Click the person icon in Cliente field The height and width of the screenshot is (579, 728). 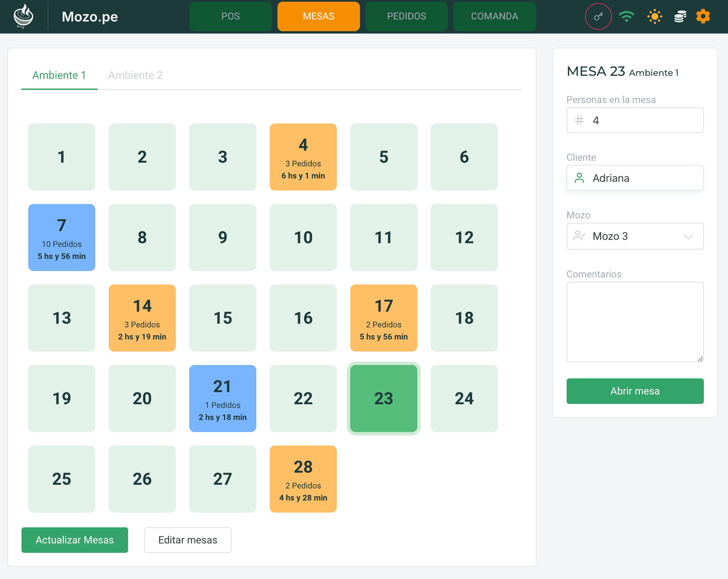[579, 178]
